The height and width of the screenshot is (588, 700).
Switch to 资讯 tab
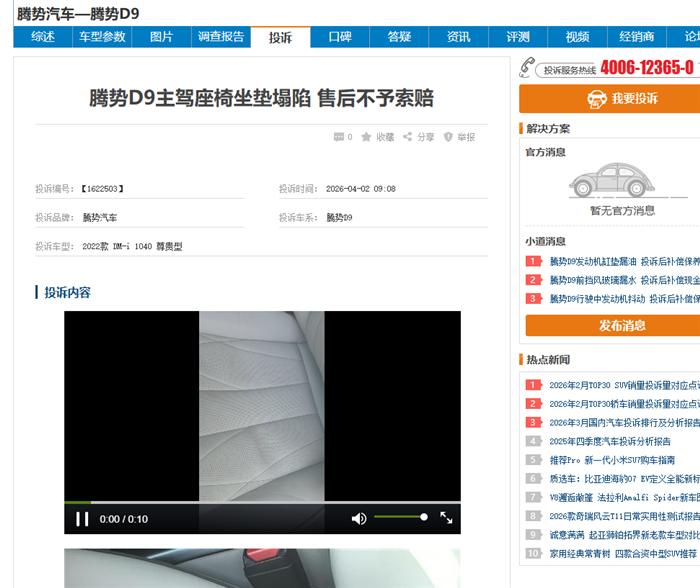tap(458, 37)
